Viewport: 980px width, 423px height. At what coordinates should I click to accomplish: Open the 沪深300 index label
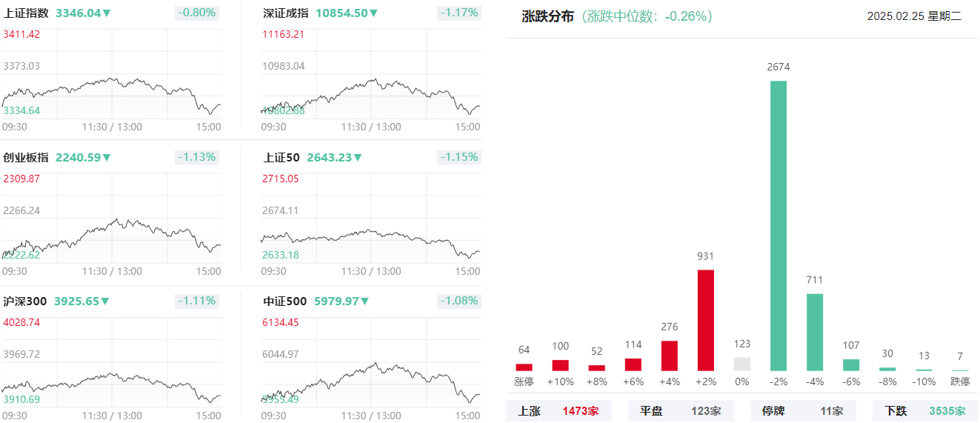[24, 301]
